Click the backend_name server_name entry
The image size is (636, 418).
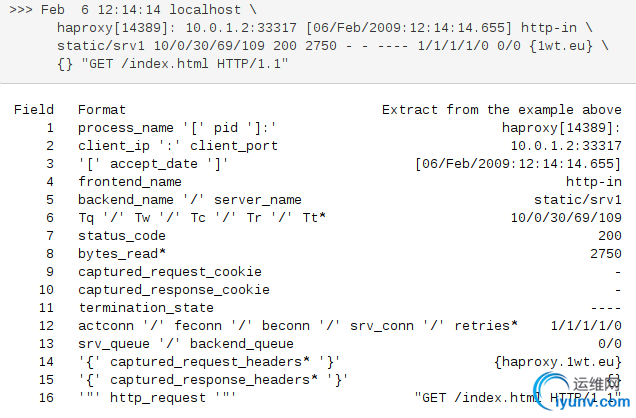[189, 200]
